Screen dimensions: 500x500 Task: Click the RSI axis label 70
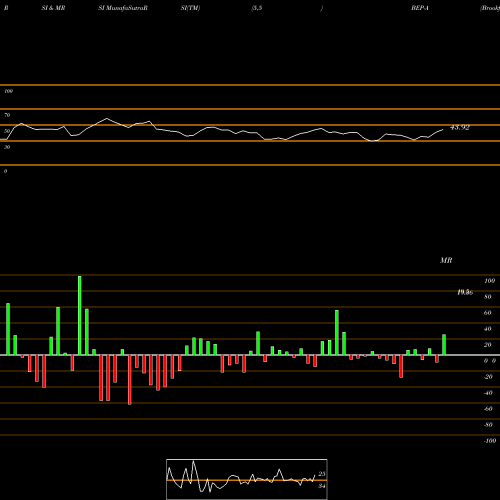[x=7, y=115]
